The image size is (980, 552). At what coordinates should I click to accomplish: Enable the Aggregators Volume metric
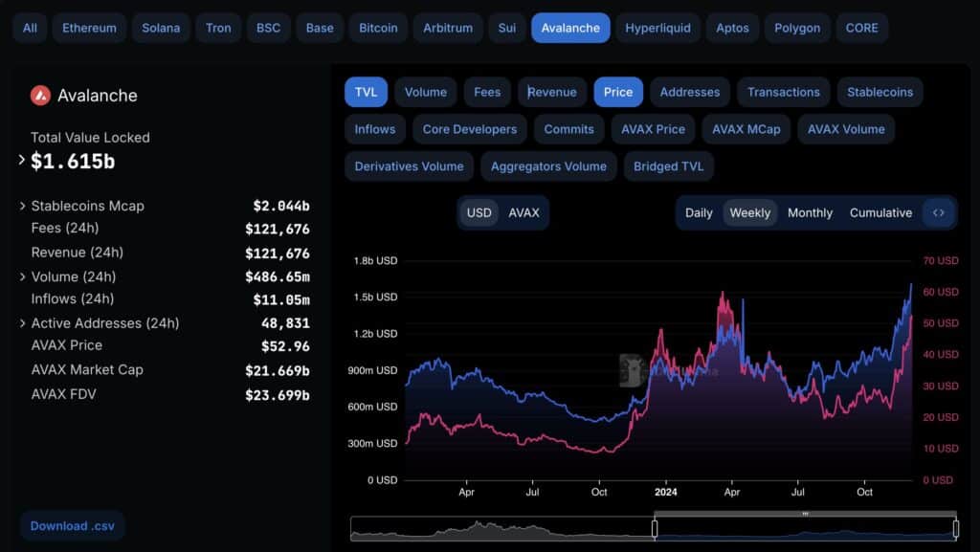tap(548, 166)
